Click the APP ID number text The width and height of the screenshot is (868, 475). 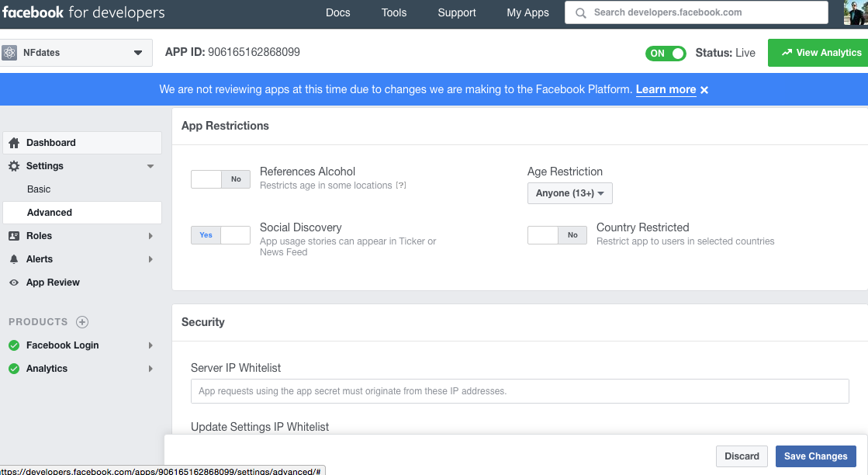pyautogui.click(x=254, y=52)
